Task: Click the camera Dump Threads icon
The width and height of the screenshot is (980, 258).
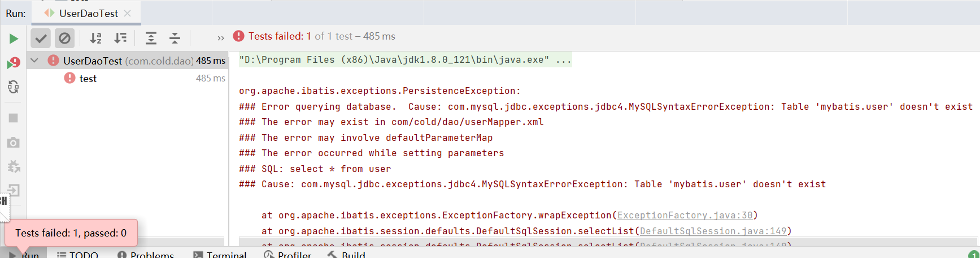Action: (x=14, y=143)
